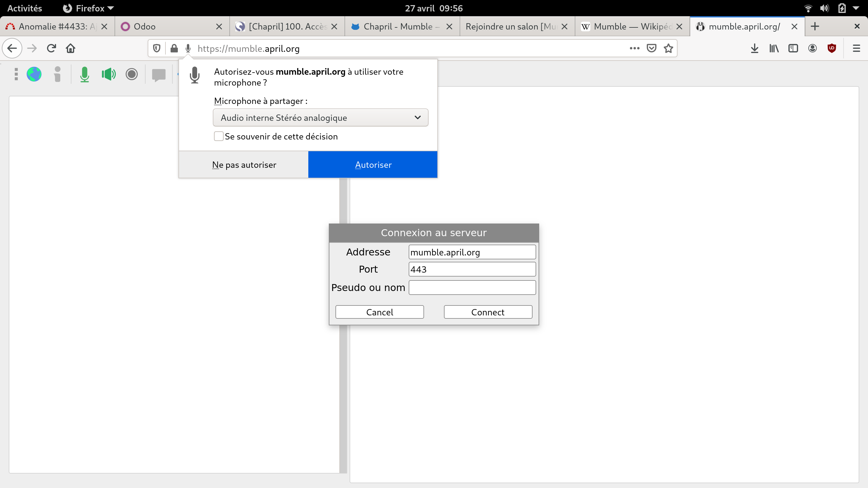Click the Wi-Fi status icon
This screenshot has width=868, height=488.
(808, 8)
